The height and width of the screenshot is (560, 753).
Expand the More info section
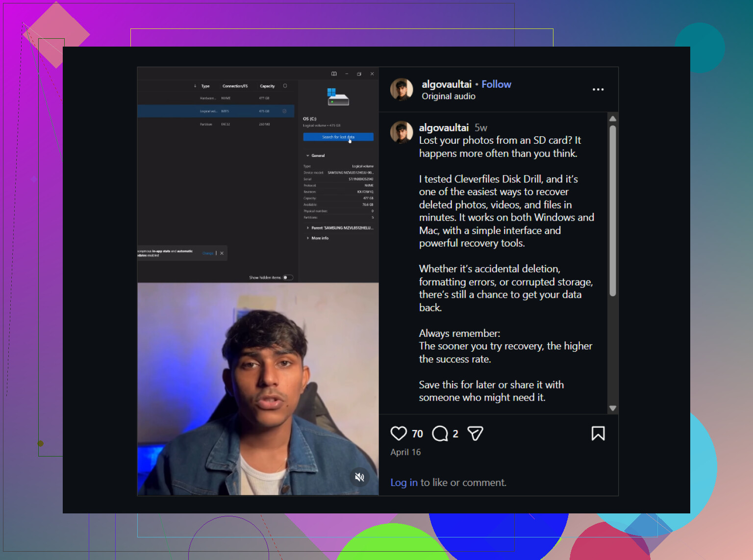318,238
